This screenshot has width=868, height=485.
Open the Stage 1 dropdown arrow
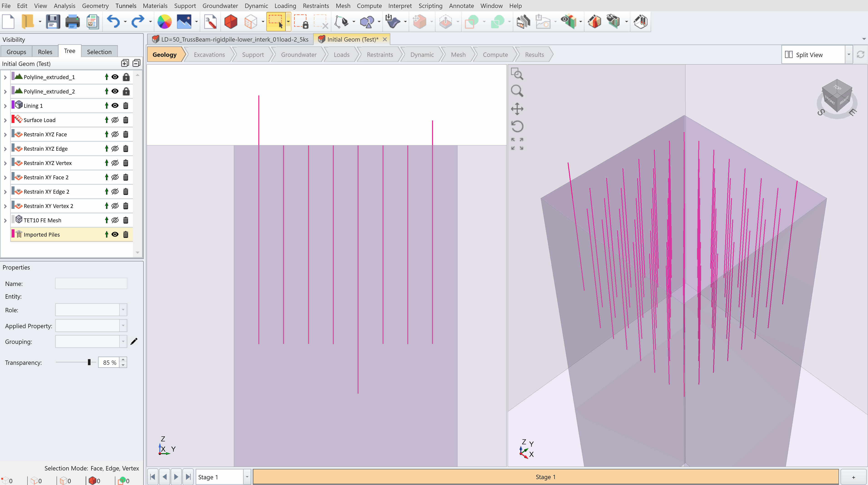pos(247,477)
